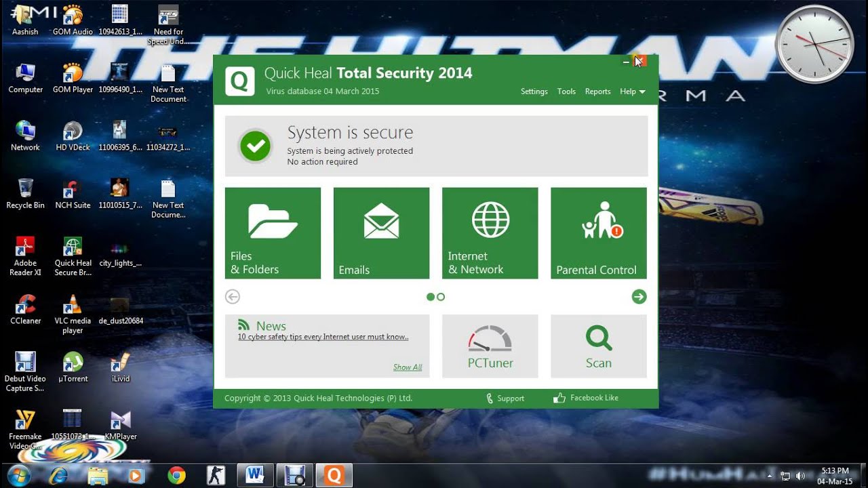Select the GOM Audio desktop shortcut
868x488 pixels.
pos(73,20)
